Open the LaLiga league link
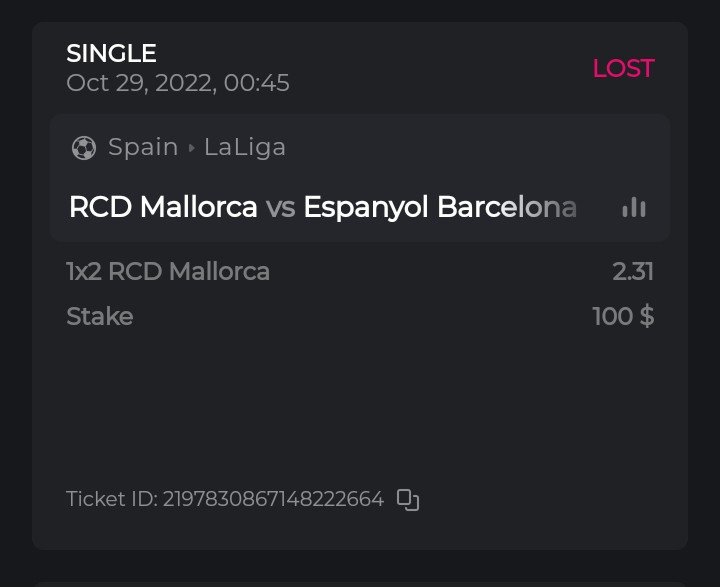The image size is (720, 587). point(245,147)
